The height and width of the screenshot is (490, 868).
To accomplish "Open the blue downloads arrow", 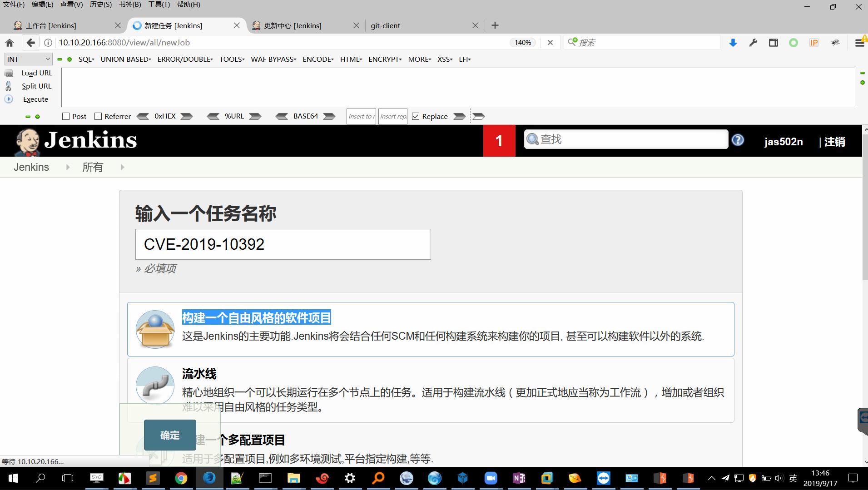I will (733, 43).
